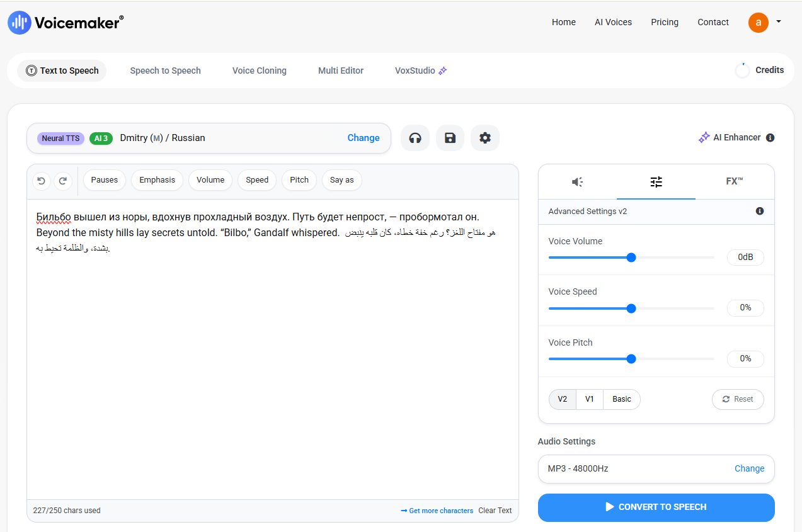Change the MP3 48000Hz audio format
802x532 pixels.
click(749, 468)
